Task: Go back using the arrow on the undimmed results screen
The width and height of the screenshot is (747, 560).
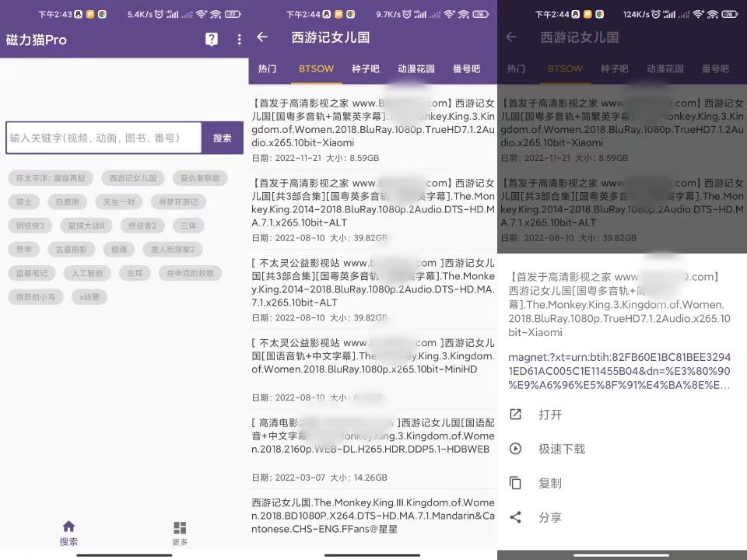Action: (x=262, y=37)
